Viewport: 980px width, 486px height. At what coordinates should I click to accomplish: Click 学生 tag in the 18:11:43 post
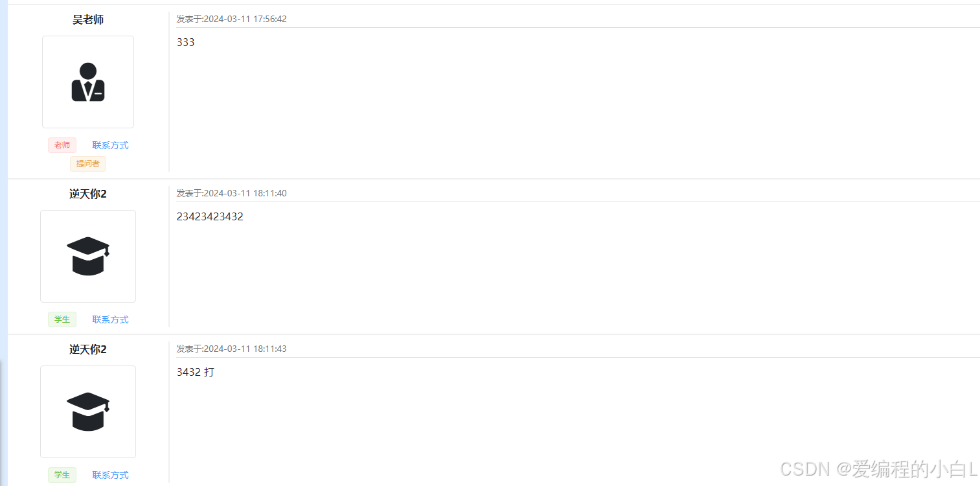[62, 475]
